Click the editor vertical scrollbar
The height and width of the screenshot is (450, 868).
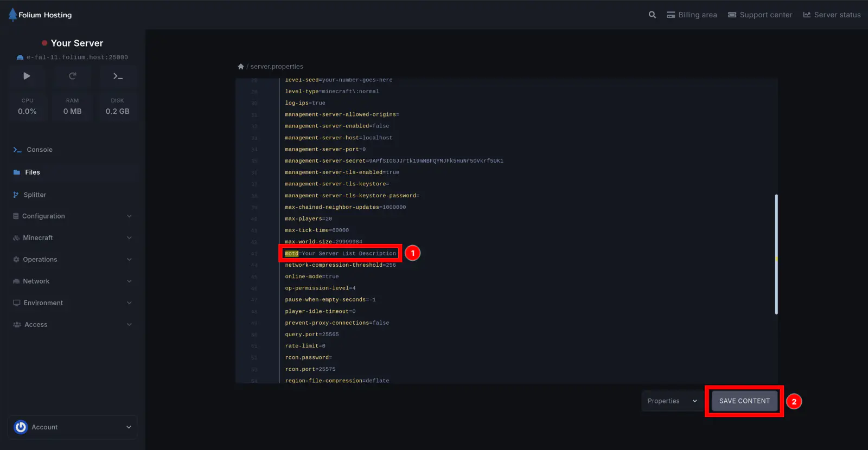(776, 254)
